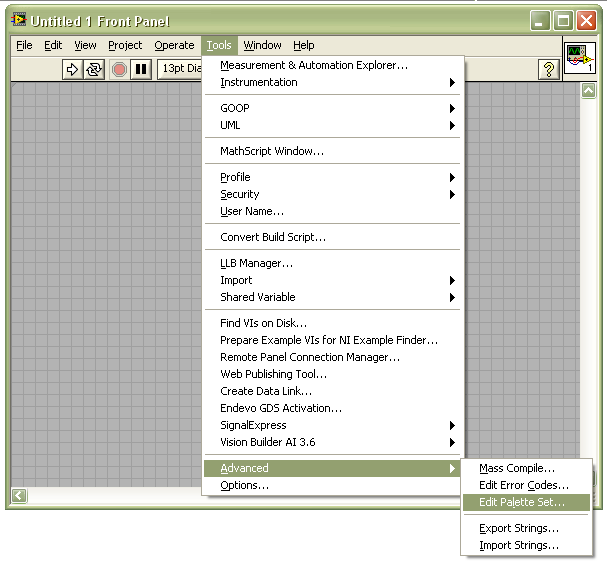The width and height of the screenshot is (609, 564).
Task: Select User Name menu entry
Action: pyautogui.click(x=332, y=211)
